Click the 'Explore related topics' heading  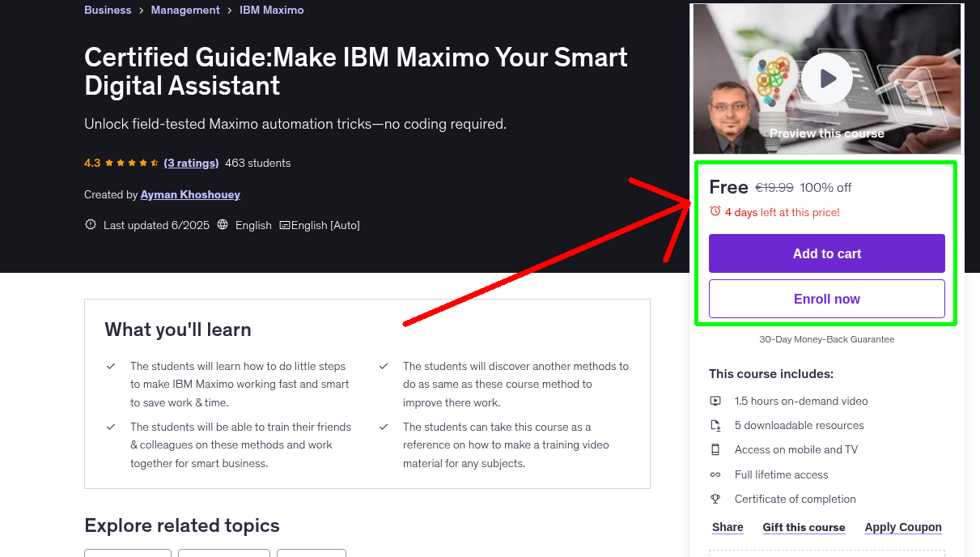click(x=182, y=525)
